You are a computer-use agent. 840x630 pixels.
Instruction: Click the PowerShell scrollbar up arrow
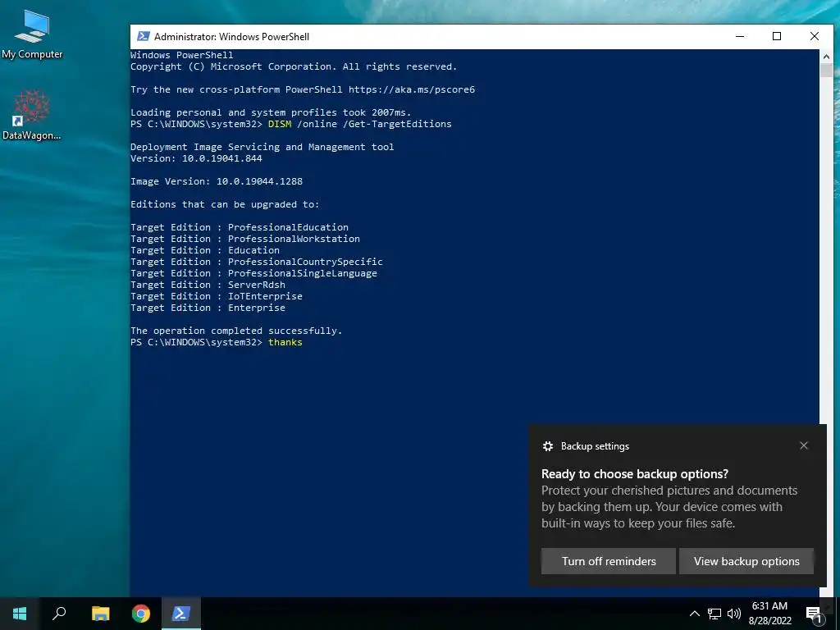(x=825, y=56)
